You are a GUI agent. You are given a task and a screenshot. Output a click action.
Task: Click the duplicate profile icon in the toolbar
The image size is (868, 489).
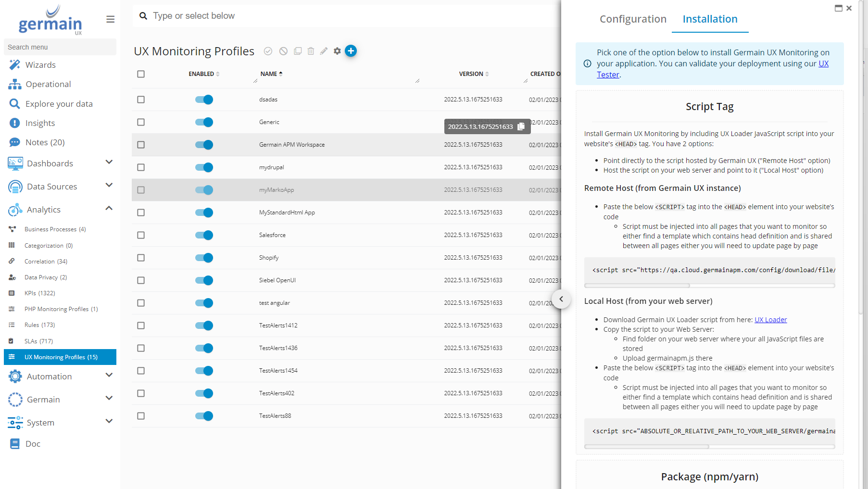click(x=298, y=51)
